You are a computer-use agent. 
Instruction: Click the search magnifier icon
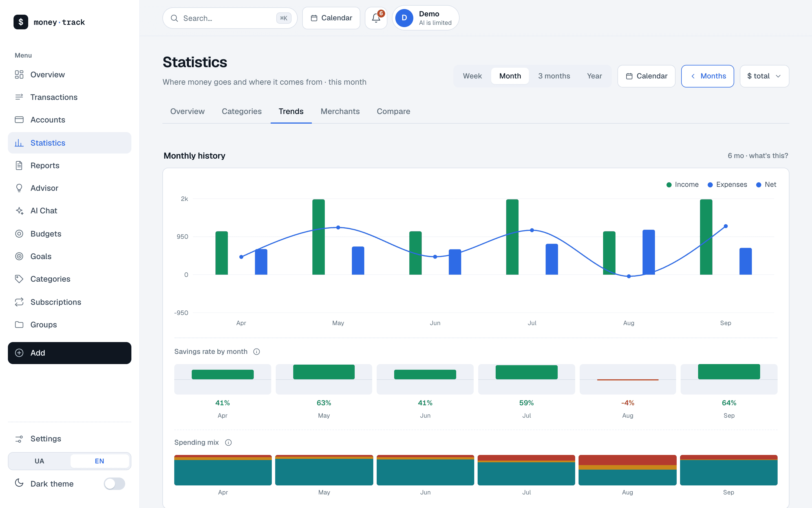tap(175, 18)
